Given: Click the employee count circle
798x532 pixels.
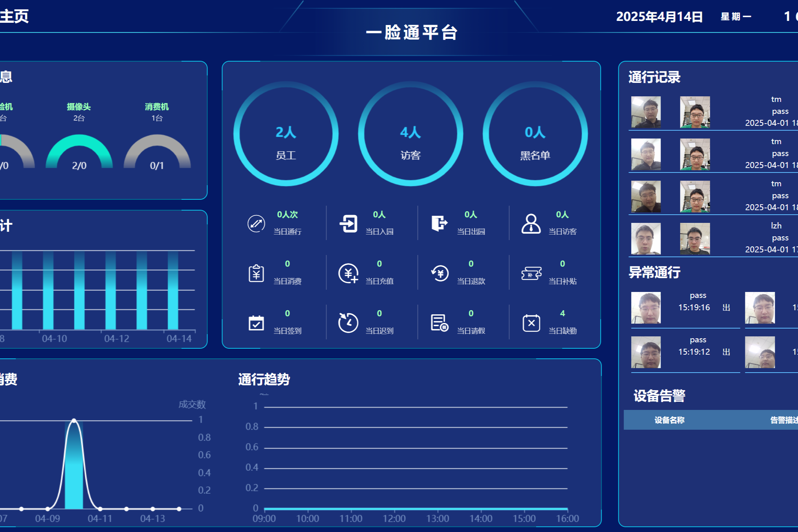Looking at the screenshot, I should [286, 134].
